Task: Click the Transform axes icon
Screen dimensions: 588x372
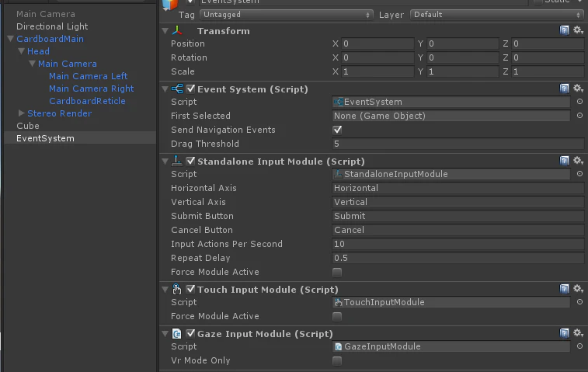Action: click(x=177, y=31)
